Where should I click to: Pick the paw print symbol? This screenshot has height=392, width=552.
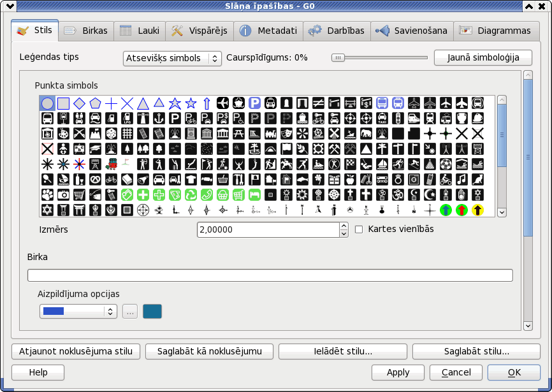(x=47, y=194)
